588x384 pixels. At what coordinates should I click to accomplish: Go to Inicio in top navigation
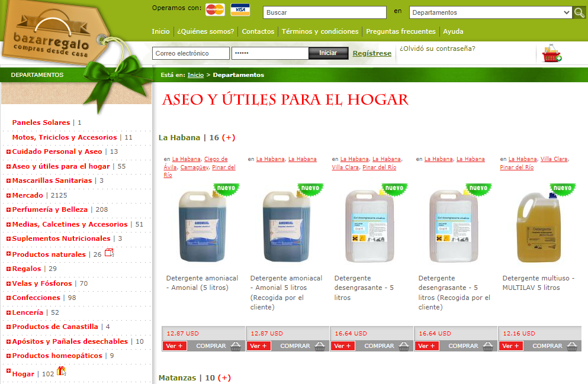coord(160,31)
